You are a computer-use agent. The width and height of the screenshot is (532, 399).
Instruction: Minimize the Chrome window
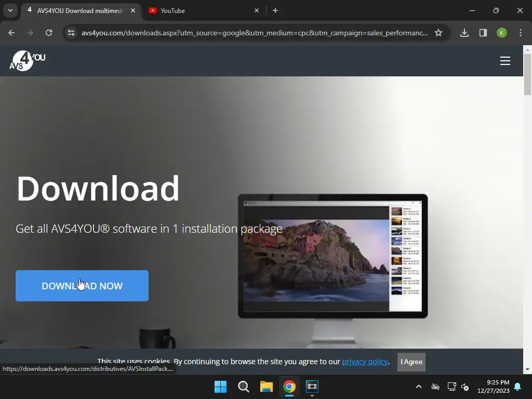click(472, 10)
